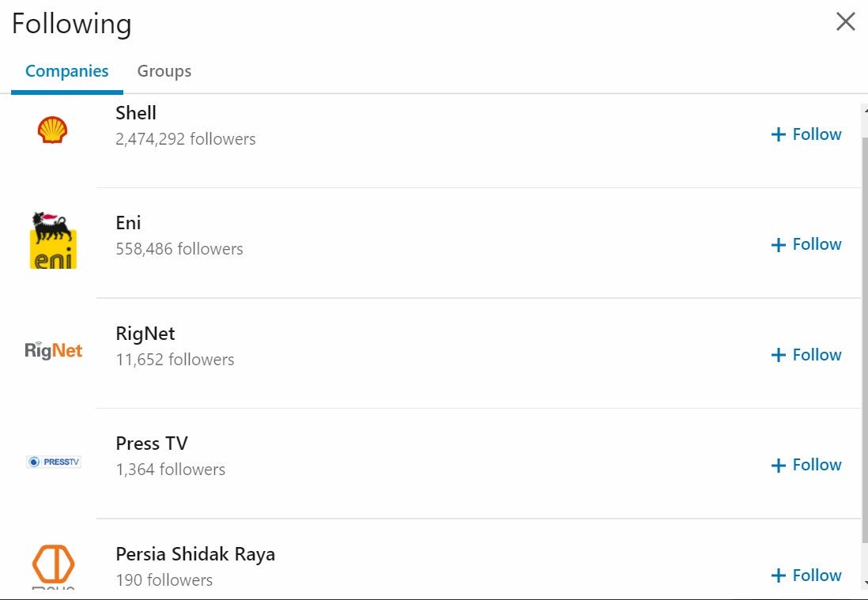This screenshot has height=600, width=868.
Task: Click the Persia Shidak Raya logo
Action: 53,566
